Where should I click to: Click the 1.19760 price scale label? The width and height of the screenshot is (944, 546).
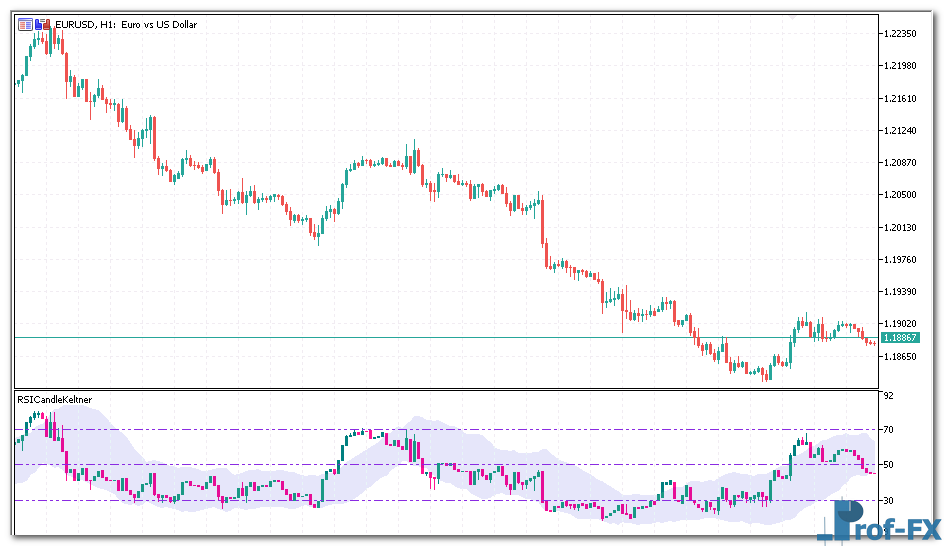click(900, 259)
